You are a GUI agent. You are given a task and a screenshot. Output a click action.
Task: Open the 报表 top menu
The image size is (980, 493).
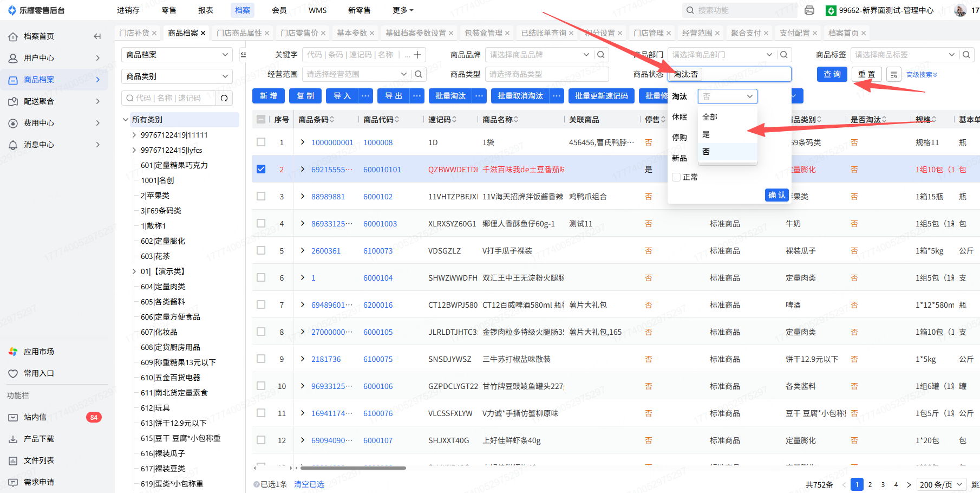click(206, 10)
